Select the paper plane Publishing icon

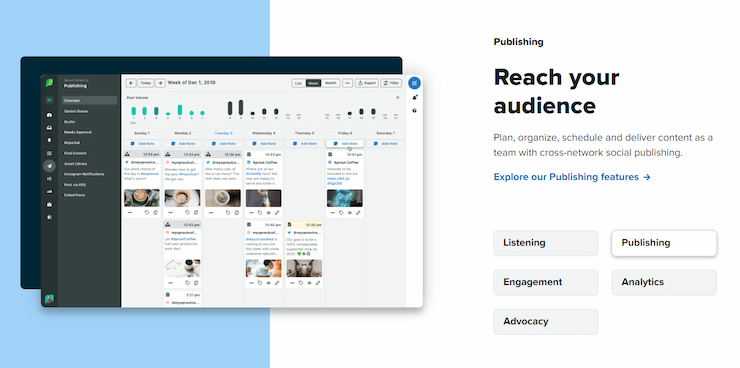pyautogui.click(x=49, y=166)
